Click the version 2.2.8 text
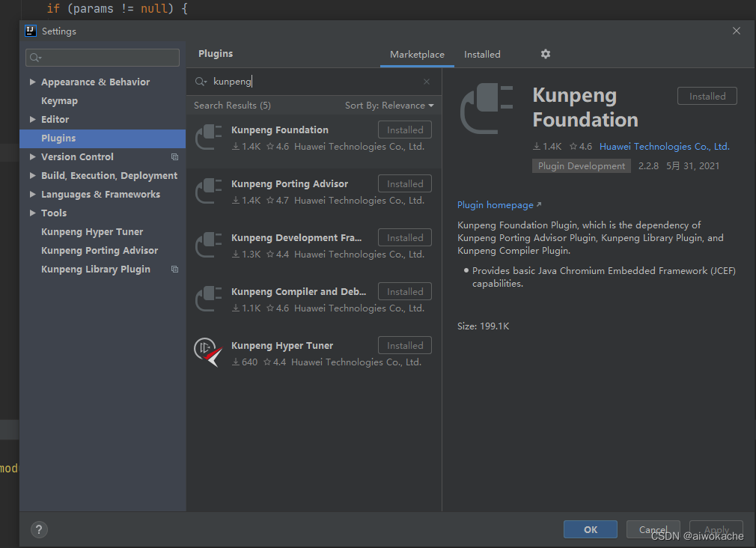756x548 pixels. (x=648, y=166)
